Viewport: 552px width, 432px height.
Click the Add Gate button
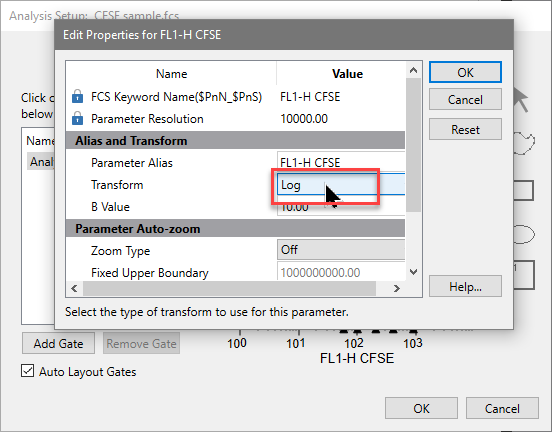58,343
